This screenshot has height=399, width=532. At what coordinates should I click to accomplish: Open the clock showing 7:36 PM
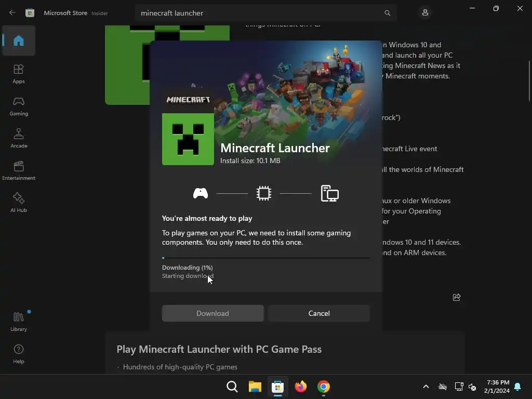[x=497, y=387]
